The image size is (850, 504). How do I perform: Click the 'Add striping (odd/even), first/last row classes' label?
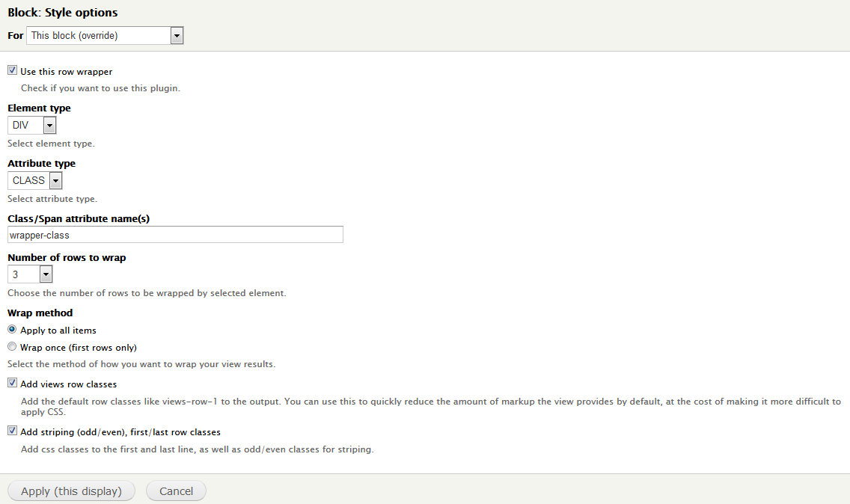point(120,432)
